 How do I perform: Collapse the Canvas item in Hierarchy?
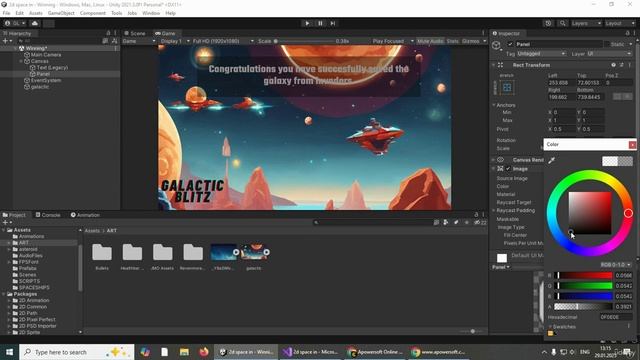[21, 61]
